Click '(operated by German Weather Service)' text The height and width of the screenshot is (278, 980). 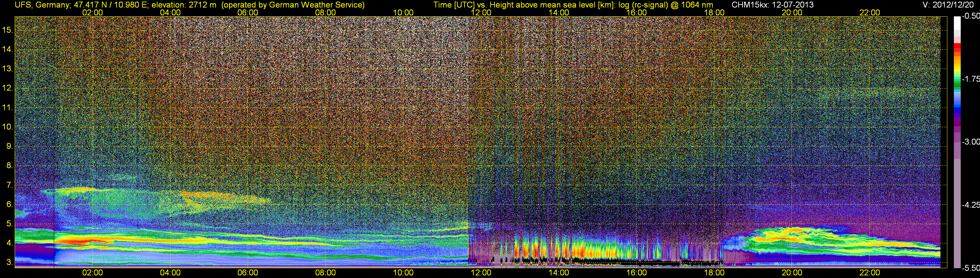point(293,5)
